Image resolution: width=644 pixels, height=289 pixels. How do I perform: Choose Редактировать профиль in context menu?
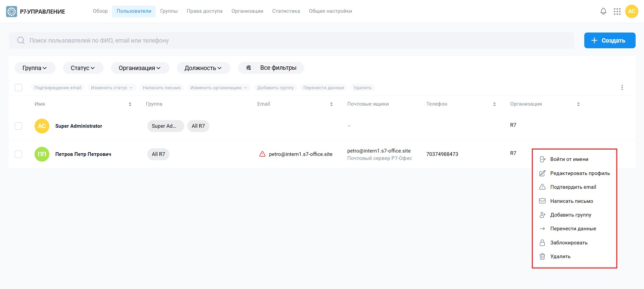pyautogui.click(x=575, y=173)
